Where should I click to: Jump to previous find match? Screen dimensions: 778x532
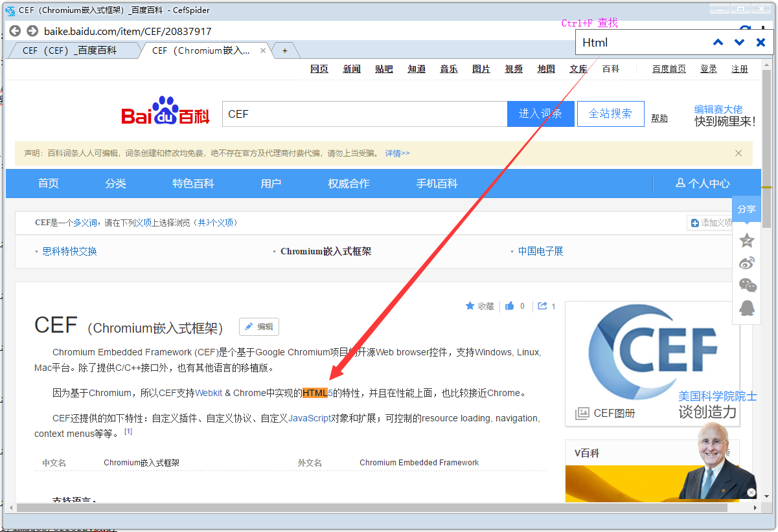point(718,43)
